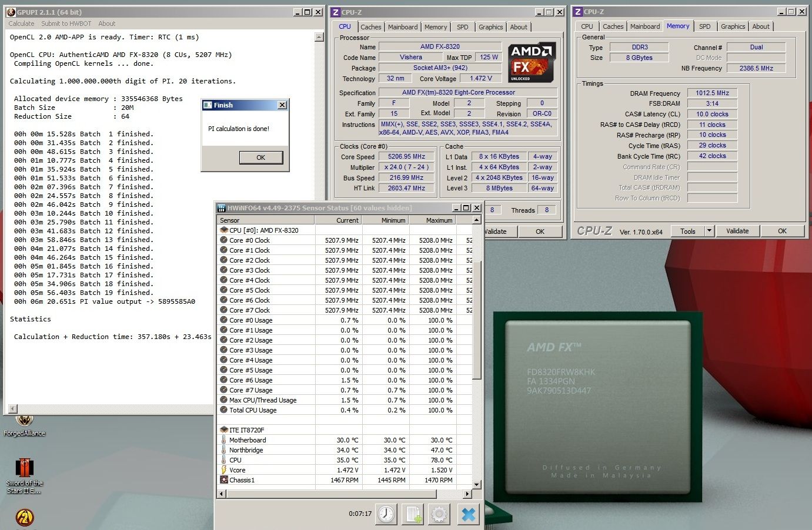Open the Tools dropdown arrow in CPU-Z
This screenshot has height=530, width=812.
[709, 231]
